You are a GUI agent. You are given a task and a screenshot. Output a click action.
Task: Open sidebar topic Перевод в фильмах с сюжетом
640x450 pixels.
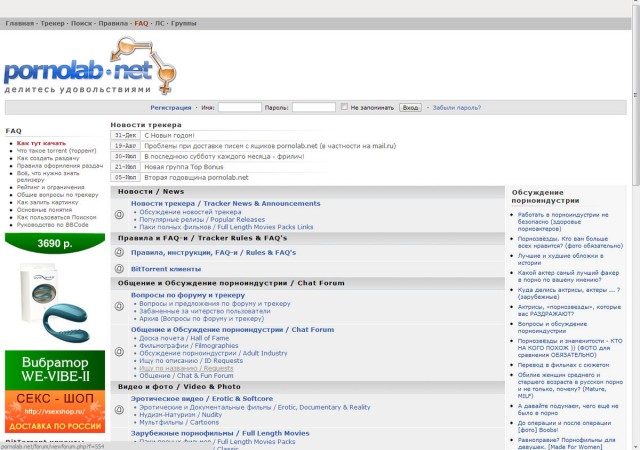(563, 365)
